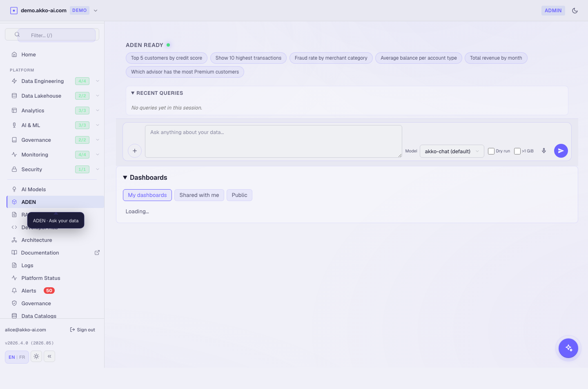Expand platform Governance section chevron
Image resolution: width=588 pixels, height=389 pixels.
pos(98,140)
